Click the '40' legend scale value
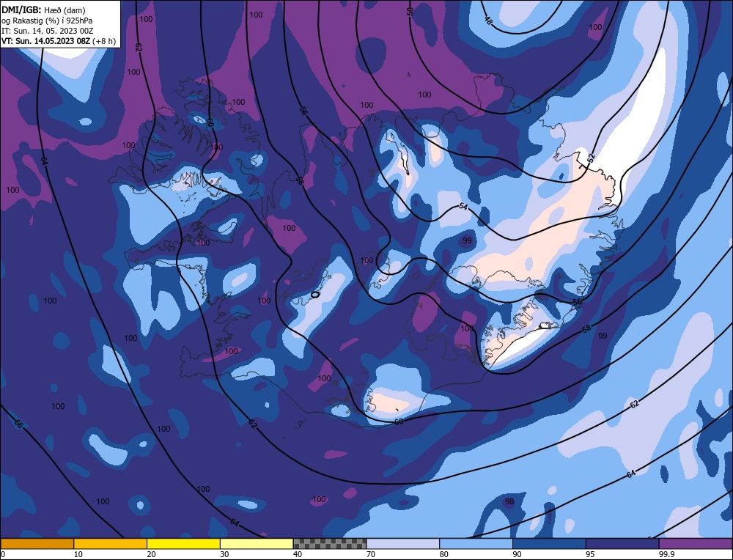733x560 pixels. [298, 554]
